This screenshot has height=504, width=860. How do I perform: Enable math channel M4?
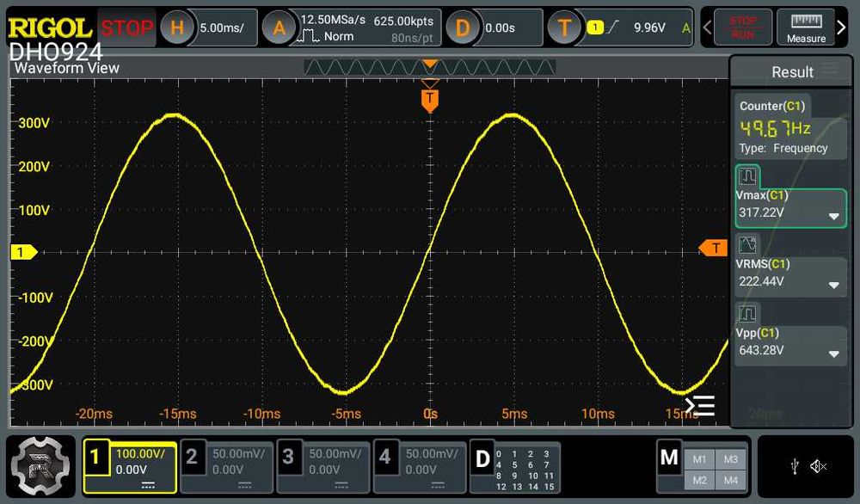click(x=730, y=481)
